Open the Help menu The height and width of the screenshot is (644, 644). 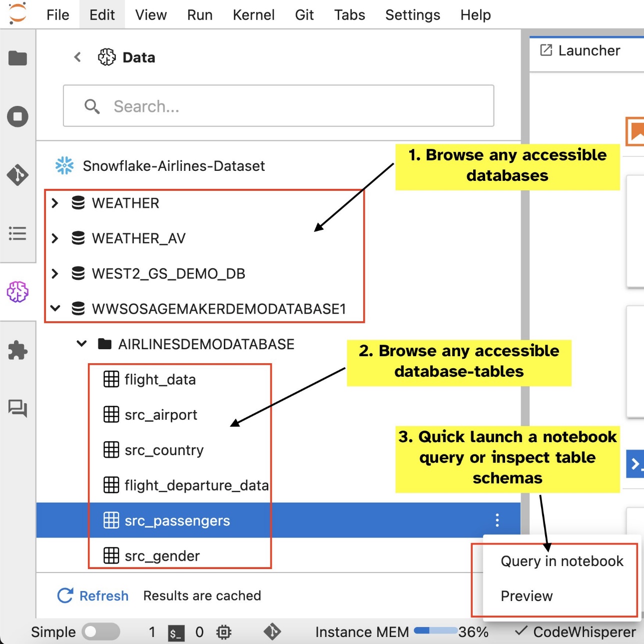coord(476,15)
